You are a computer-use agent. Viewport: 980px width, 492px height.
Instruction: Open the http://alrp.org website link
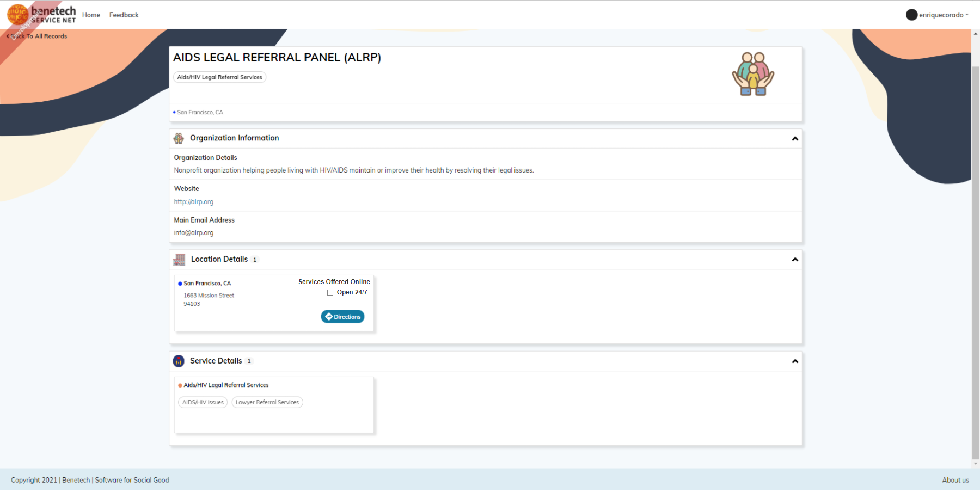click(193, 201)
